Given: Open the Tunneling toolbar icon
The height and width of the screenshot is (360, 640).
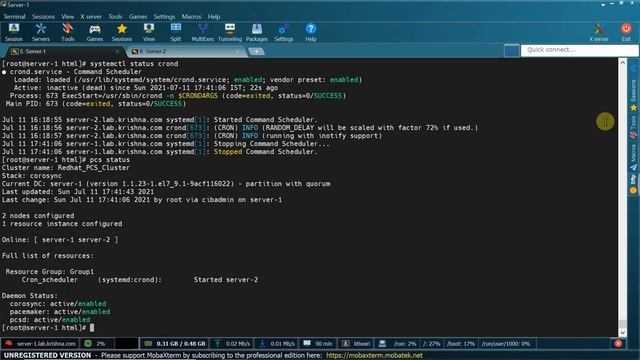Looking at the screenshot, I should pyautogui.click(x=230, y=32).
